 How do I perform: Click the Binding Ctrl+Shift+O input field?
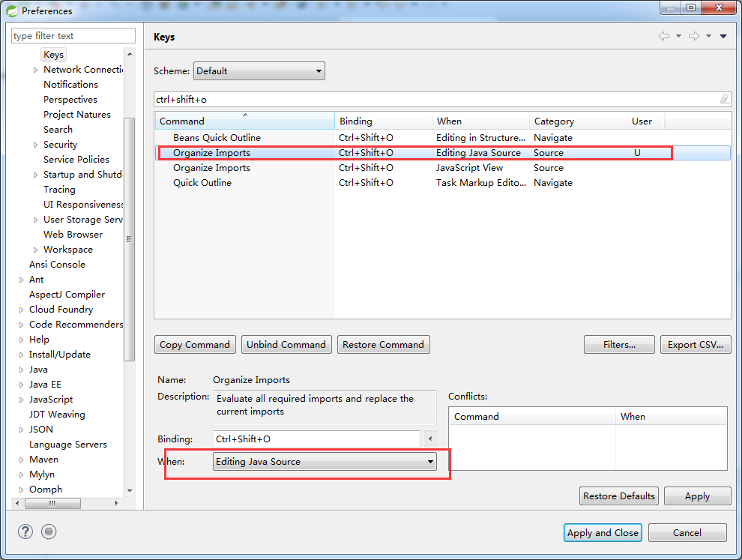coord(316,439)
